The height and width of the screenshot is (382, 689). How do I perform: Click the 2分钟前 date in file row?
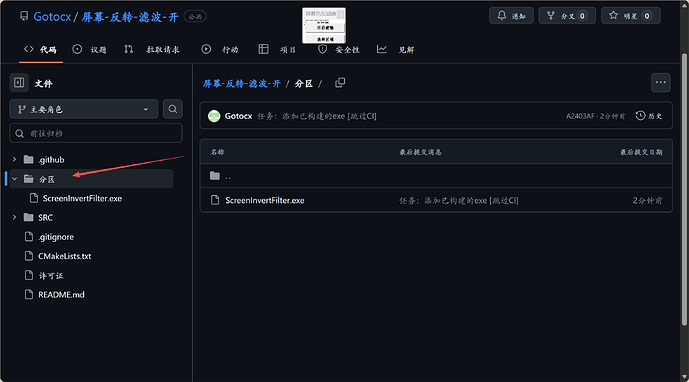pos(647,200)
